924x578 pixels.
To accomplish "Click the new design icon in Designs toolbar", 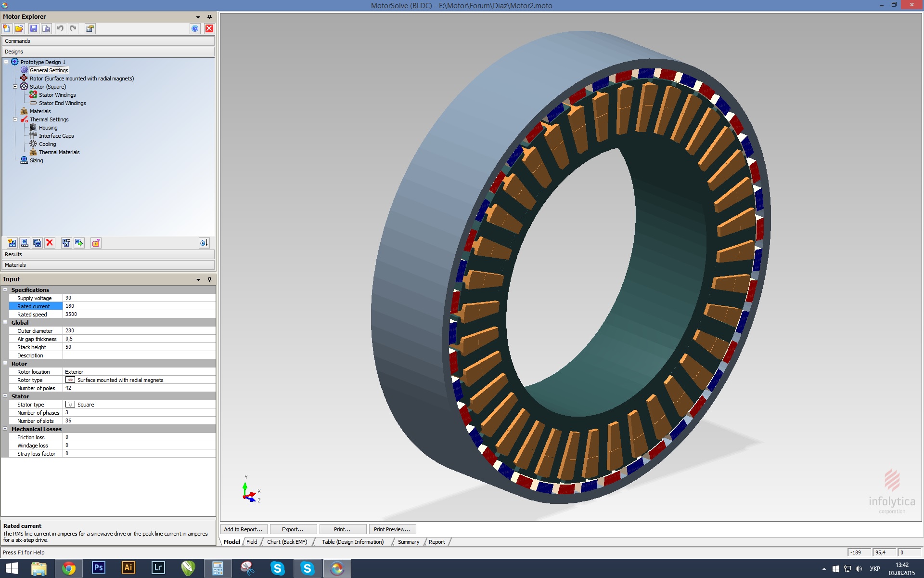I will click(12, 243).
